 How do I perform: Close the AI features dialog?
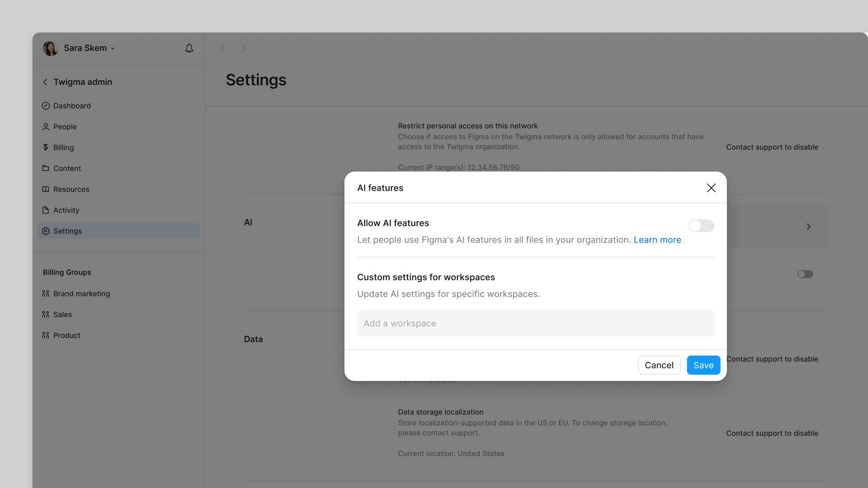(711, 188)
